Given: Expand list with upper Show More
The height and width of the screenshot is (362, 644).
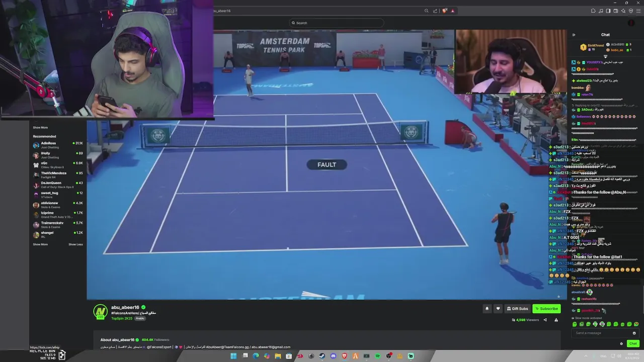Looking at the screenshot, I should click(x=40, y=128).
